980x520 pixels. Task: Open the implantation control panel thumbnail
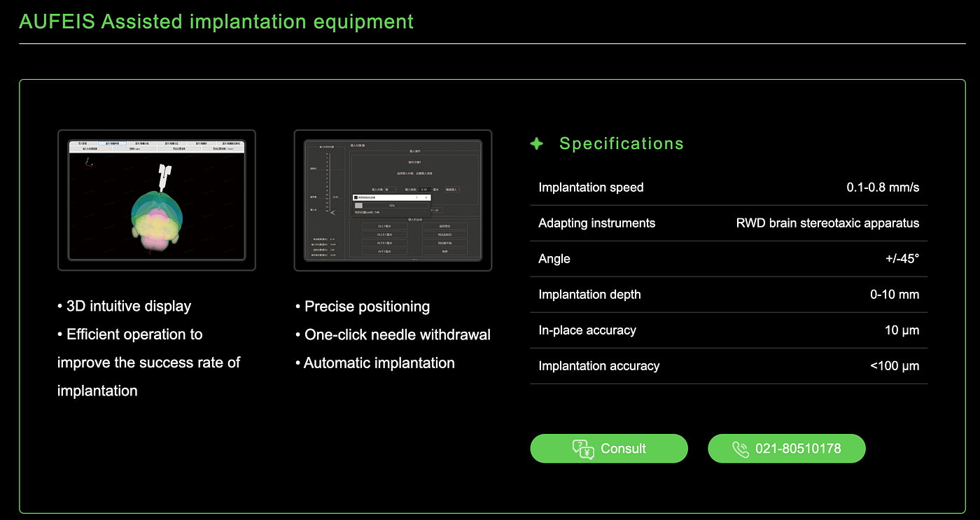pos(393,200)
